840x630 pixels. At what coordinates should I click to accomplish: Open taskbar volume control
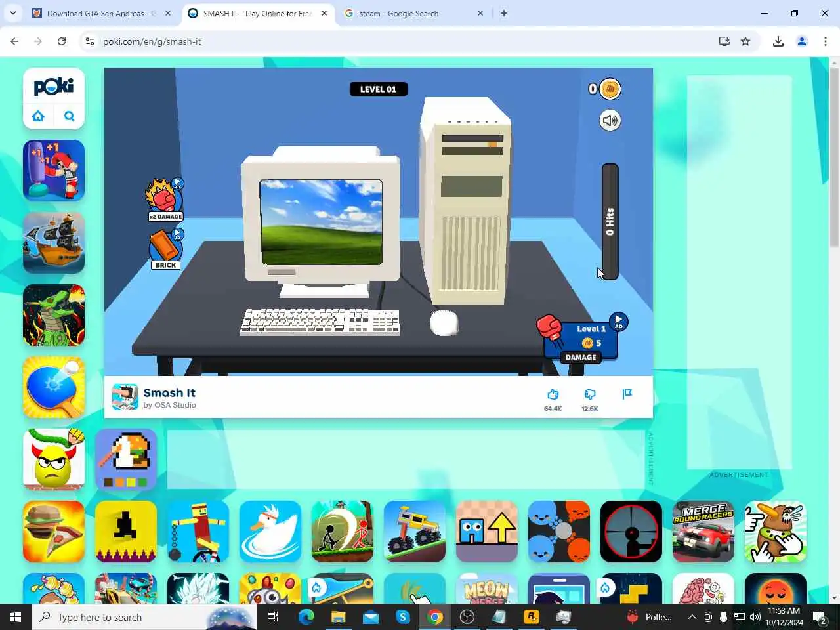pos(755,617)
